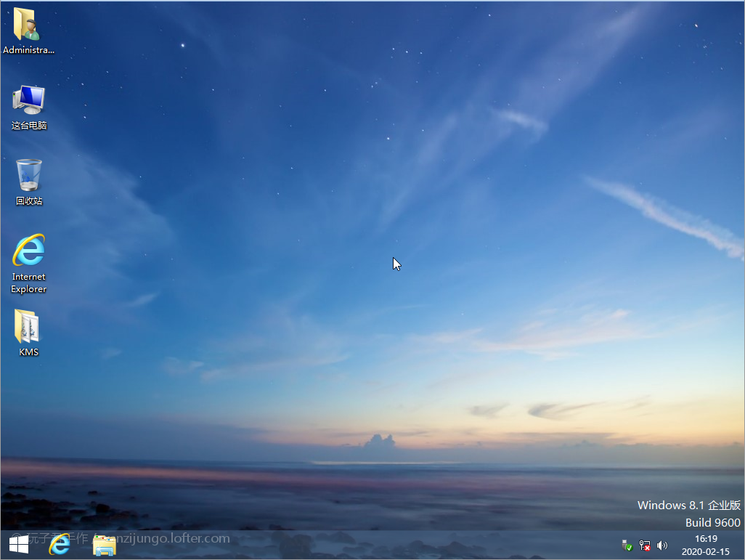This screenshot has height=560, width=745.
Task: Click the 2020-02-15 date in the taskbar
Action: click(706, 552)
